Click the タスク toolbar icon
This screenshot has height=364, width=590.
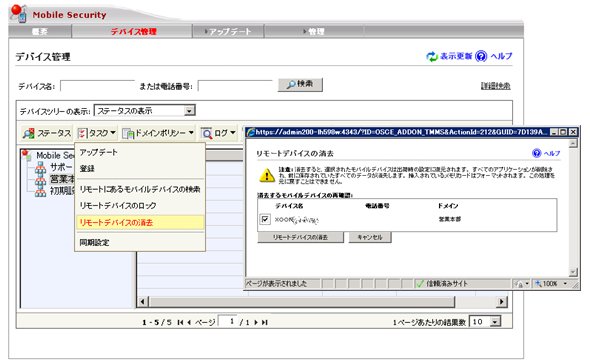coord(82,133)
